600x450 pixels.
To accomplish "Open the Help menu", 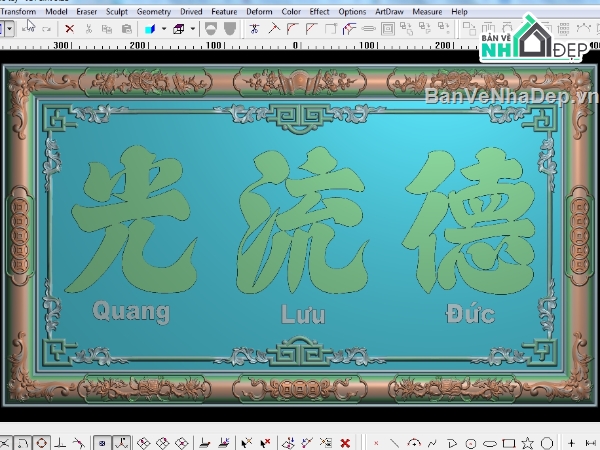I will [x=459, y=12].
